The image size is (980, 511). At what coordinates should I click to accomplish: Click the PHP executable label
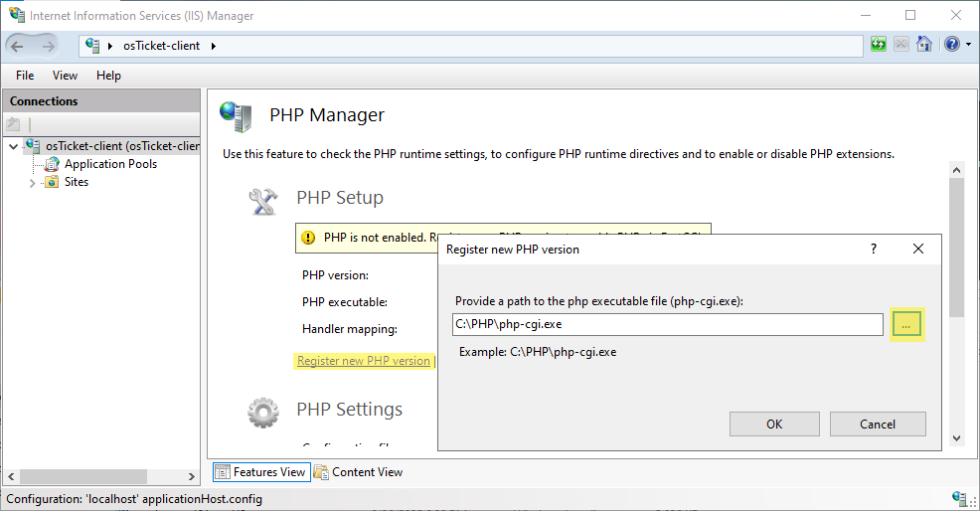[344, 302]
